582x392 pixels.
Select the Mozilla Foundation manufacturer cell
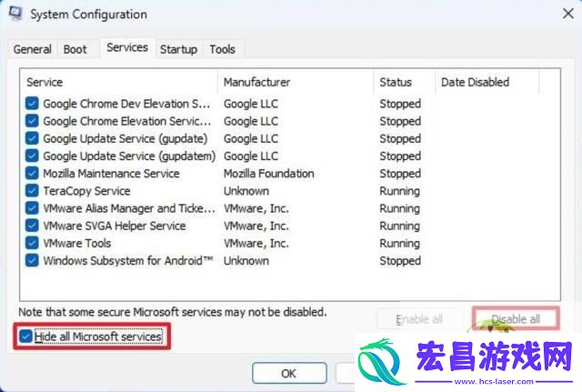(269, 174)
